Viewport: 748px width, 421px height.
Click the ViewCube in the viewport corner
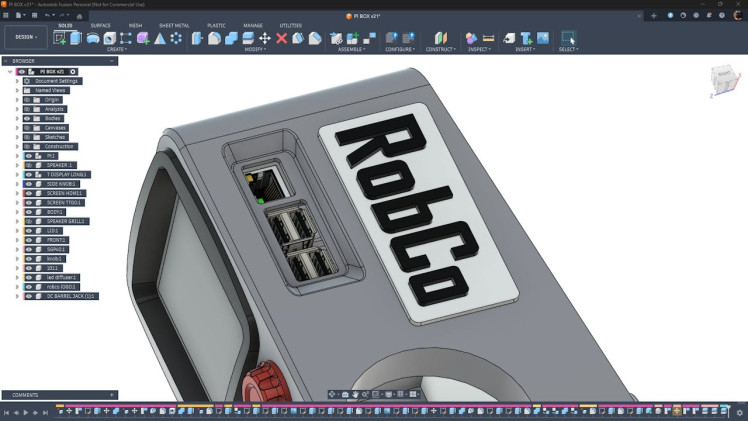click(723, 78)
